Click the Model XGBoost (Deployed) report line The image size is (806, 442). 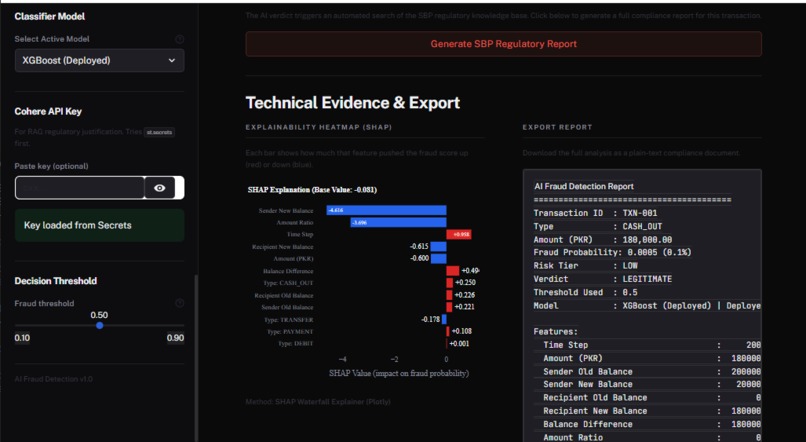click(x=647, y=306)
